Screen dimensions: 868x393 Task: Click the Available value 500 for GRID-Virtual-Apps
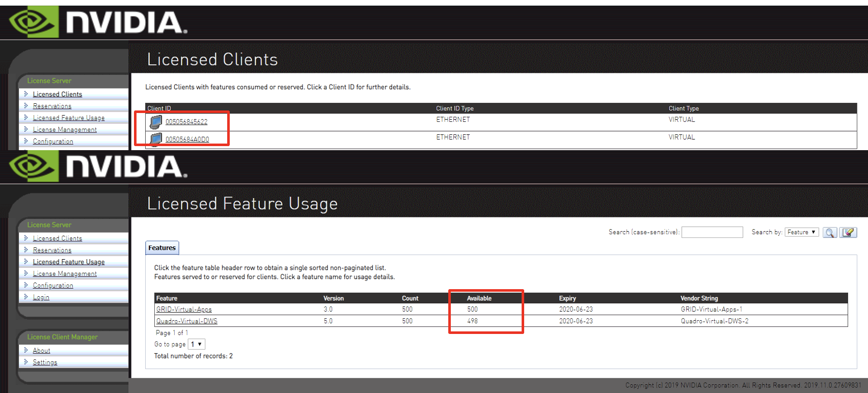tap(473, 310)
